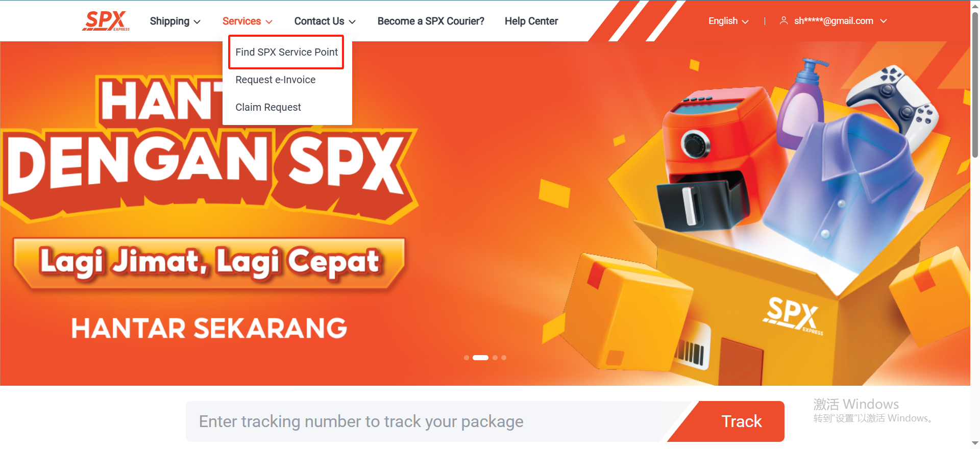Go to the Help Center
The width and height of the screenshot is (980, 449).
(x=531, y=21)
